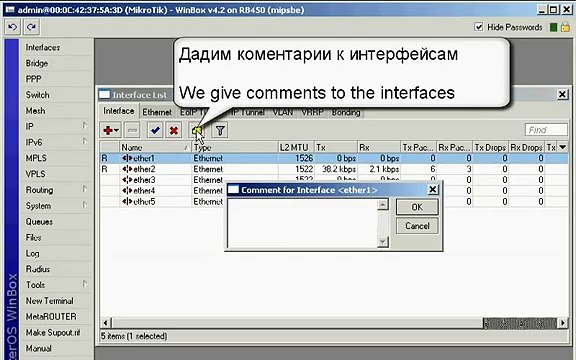Switch to the VRRP tab
The height and width of the screenshot is (360, 576).
tap(312, 112)
